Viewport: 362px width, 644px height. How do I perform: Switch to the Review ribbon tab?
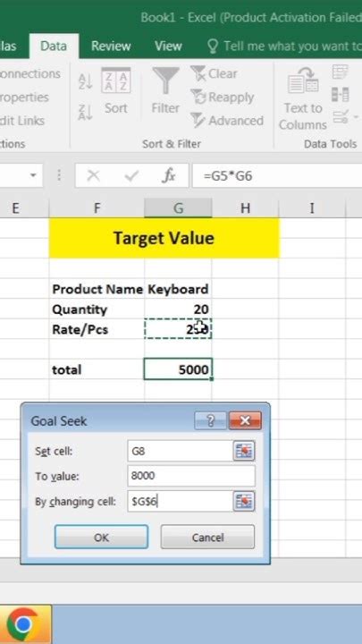(111, 46)
